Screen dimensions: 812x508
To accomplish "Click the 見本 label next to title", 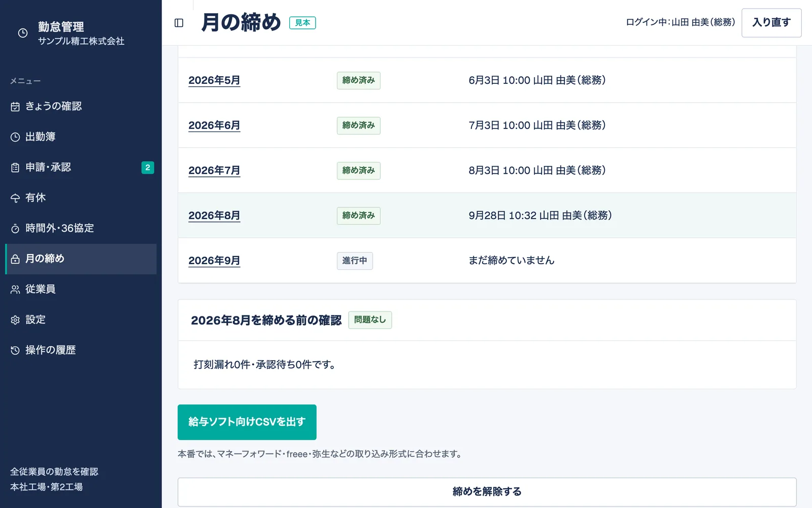I will (x=302, y=23).
